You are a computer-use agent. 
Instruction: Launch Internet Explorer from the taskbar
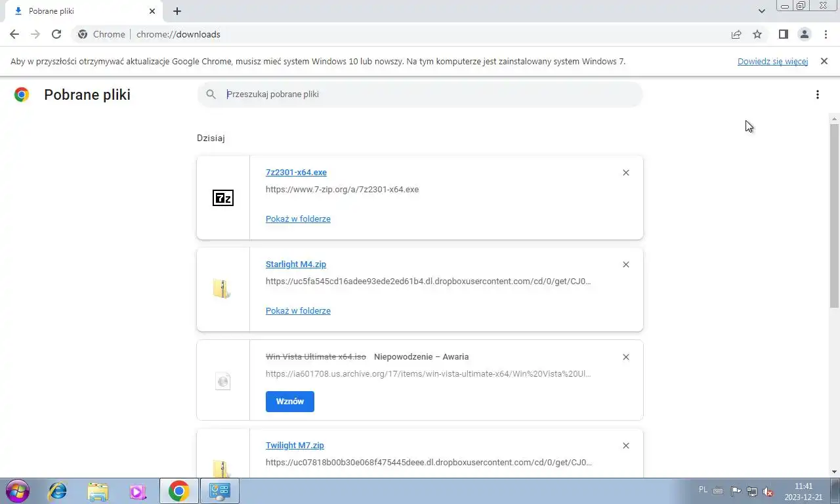pos(58,491)
